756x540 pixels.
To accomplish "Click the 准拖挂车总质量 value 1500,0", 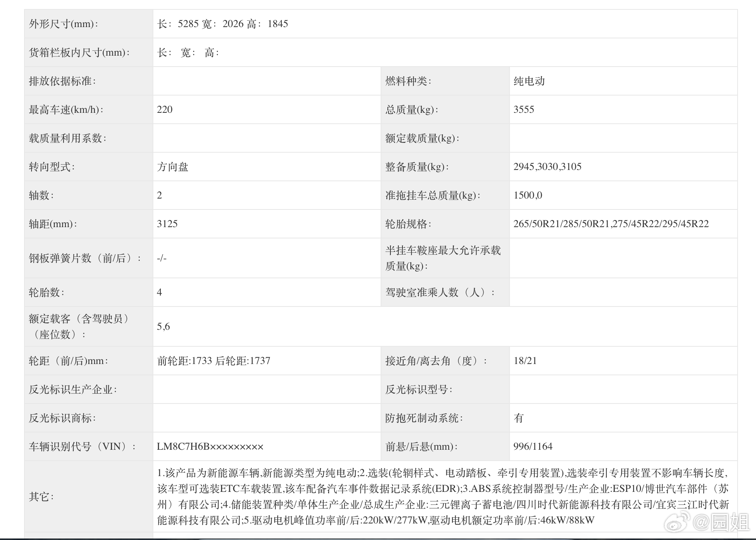I will (x=528, y=196).
